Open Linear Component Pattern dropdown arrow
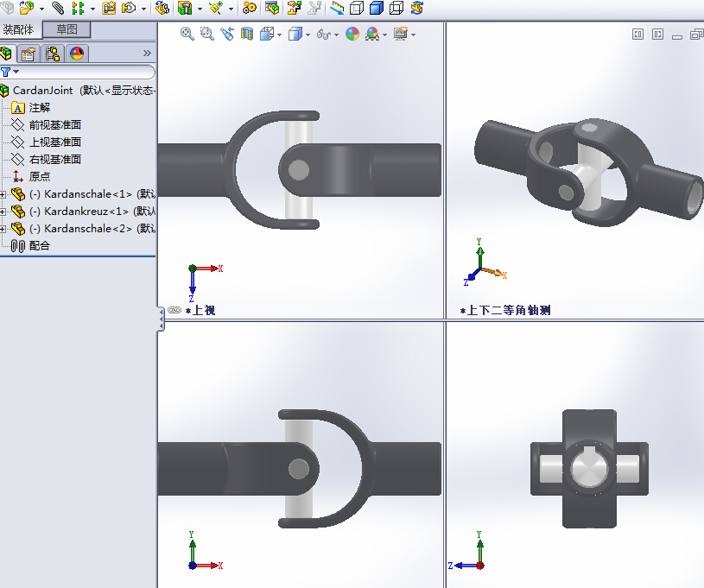 coord(93,9)
